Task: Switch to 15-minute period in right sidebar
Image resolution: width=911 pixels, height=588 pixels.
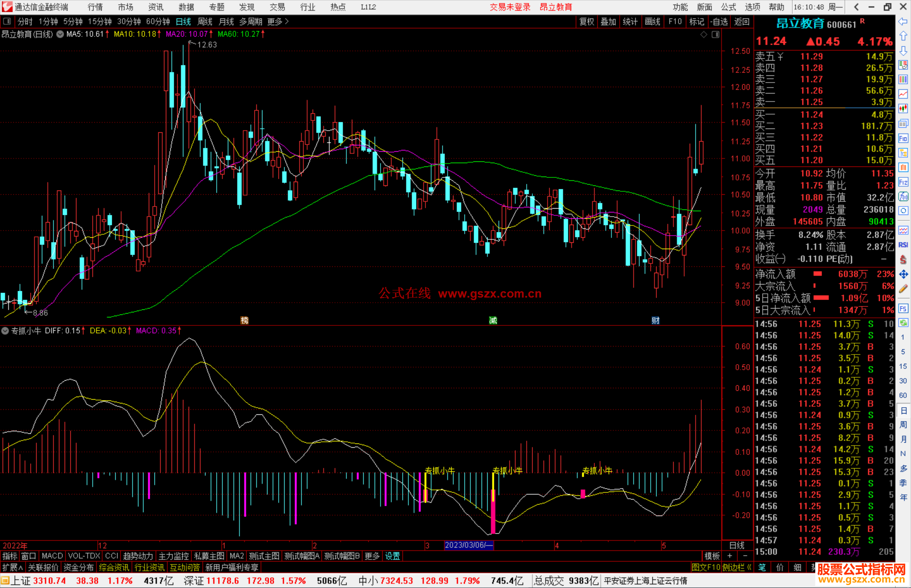Action: tap(903, 366)
